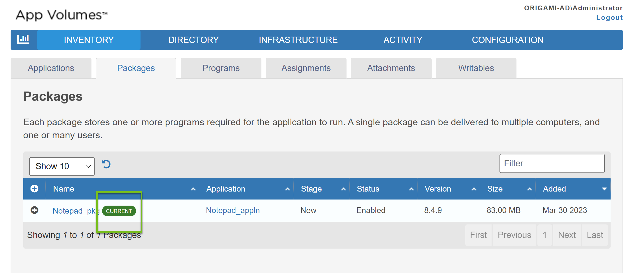Click the '8.4.9' version cell
Screen dimensions: 644x273
point(433,210)
